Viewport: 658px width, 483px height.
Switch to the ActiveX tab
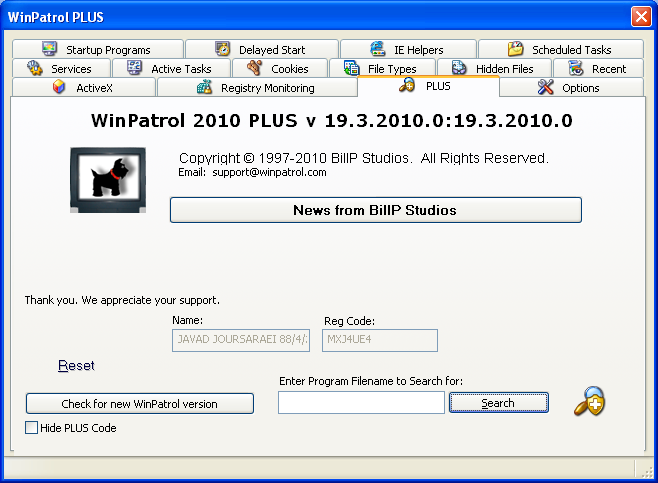(84, 87)
